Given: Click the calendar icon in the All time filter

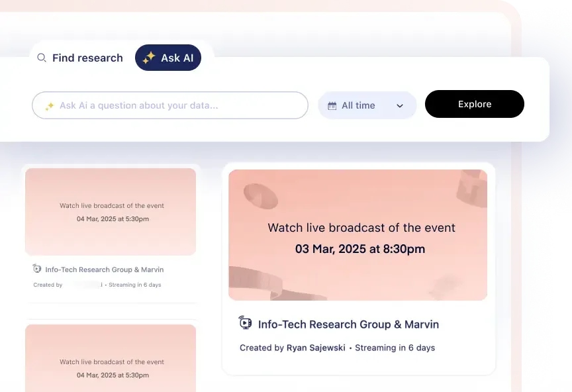Looking at the screenshot, I should click(x=332, y=105).
